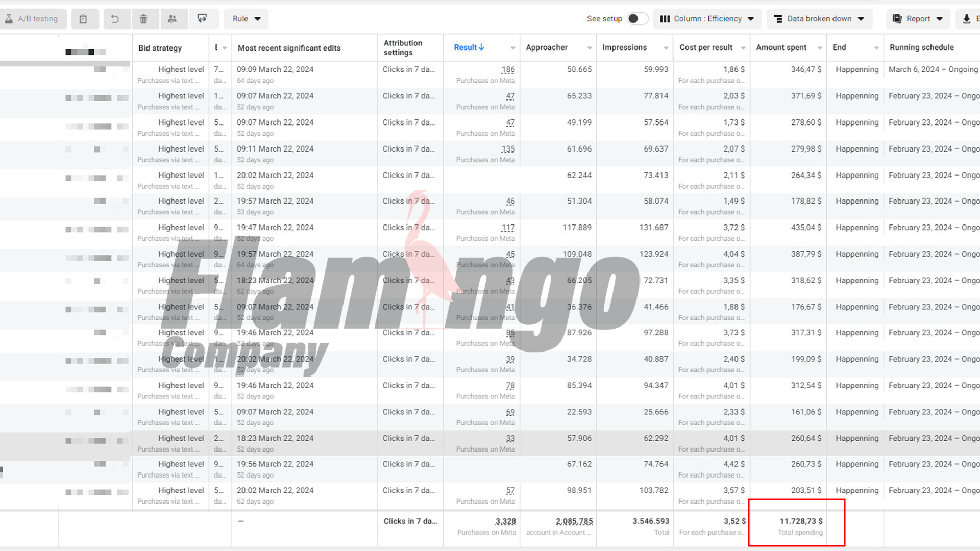Click the report icon beside Report
Image resolution: width=980 pixels, height=551 pixels.
897,19
